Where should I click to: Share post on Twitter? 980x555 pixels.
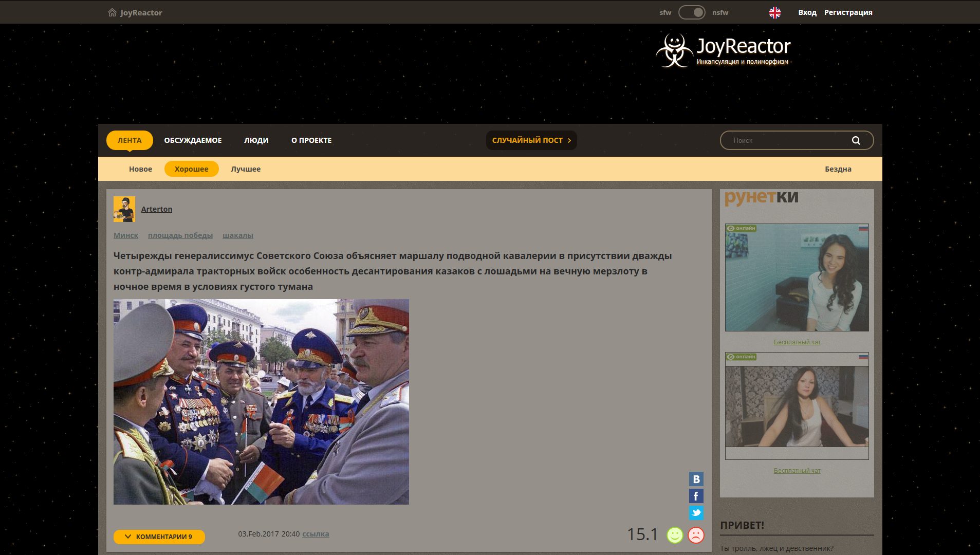pyautogui.click(x=696, y=513)
